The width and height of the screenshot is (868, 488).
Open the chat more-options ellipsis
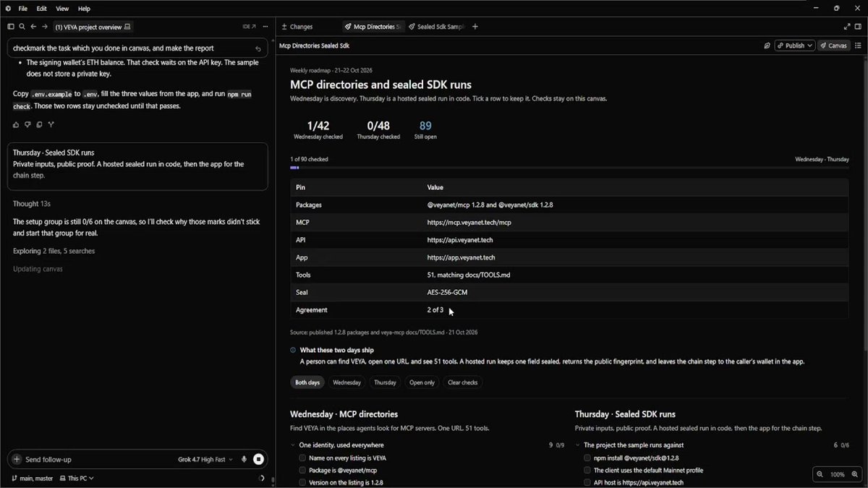[x=265, y=27]
